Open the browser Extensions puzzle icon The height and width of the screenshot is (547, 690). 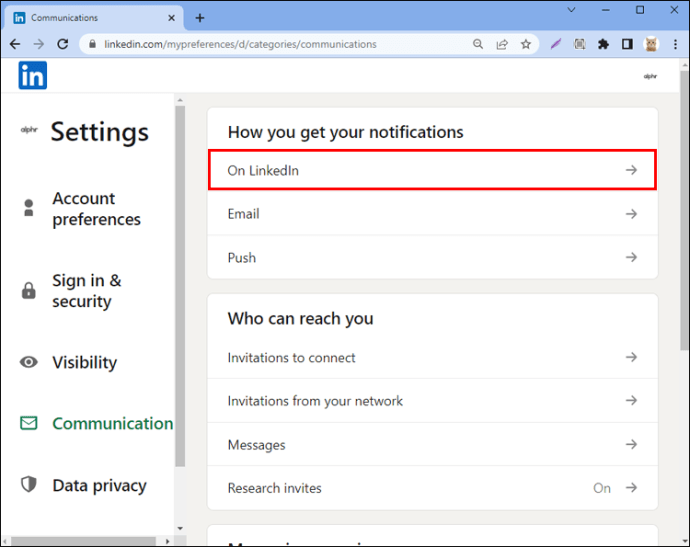(x=603, y=44)
